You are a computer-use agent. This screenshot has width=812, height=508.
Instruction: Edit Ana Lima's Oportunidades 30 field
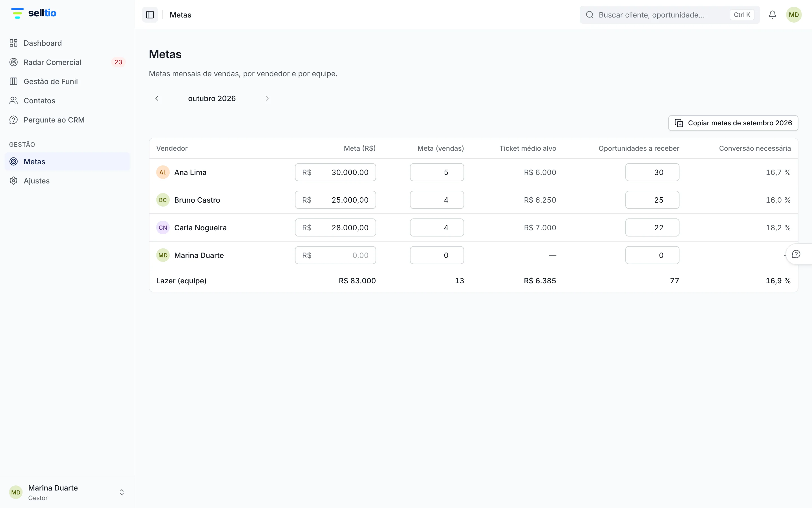tap(652, 172)
